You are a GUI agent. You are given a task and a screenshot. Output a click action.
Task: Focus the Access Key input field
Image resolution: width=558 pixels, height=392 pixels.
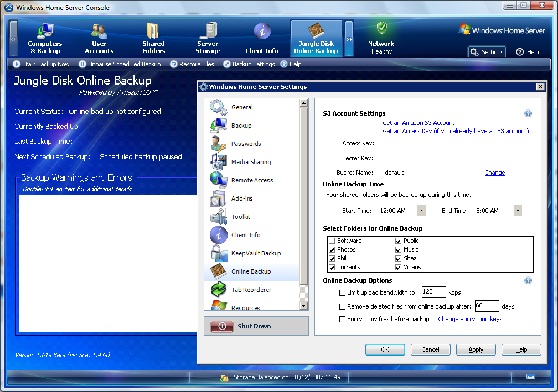coord(446,144)
